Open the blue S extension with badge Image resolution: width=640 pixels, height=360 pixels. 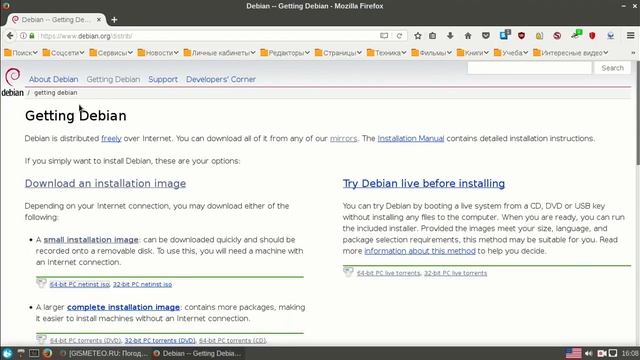(505, 35)
